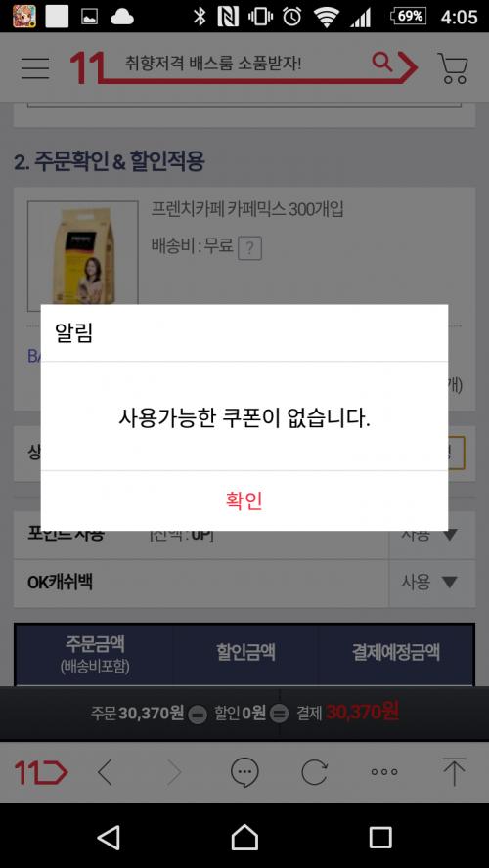489x868 pixels.
Task: Tap the shipping fee question mark
Action: 249,248
